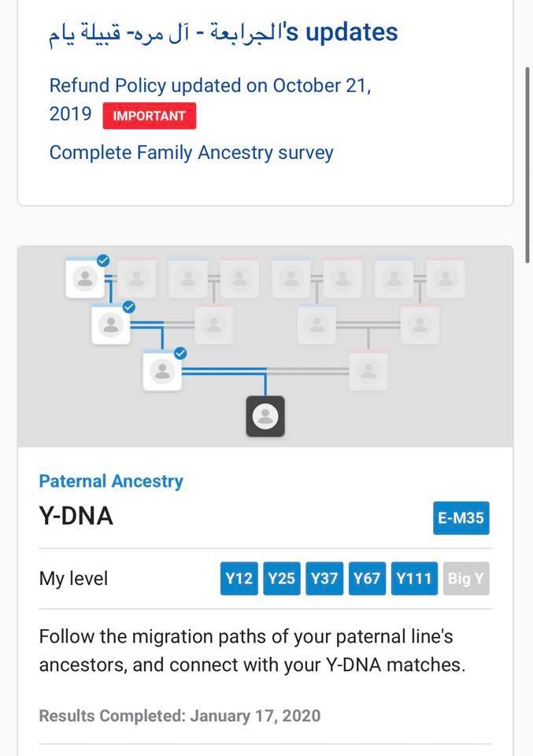Select the Y111 level badge
Image resolution: width=533 pixels, height=756 pixels.
click(x=414, y=578)
